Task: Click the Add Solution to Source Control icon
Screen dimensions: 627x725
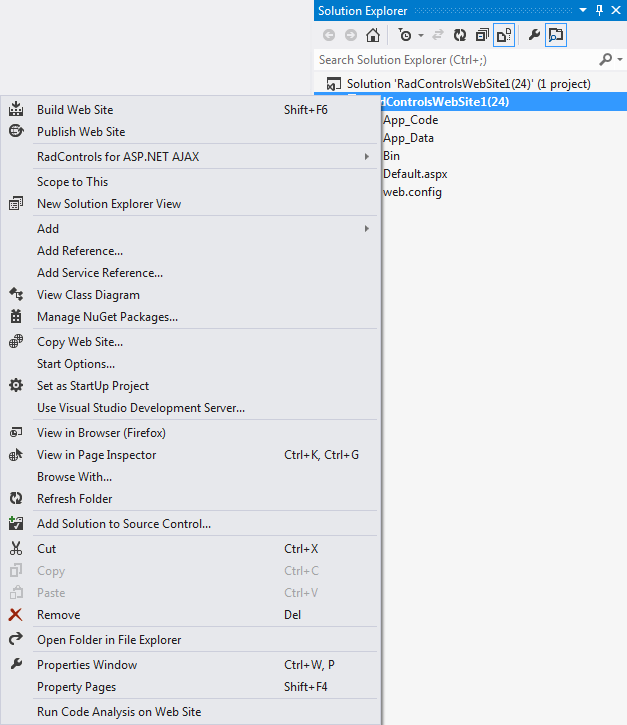Action: [16, 523]
